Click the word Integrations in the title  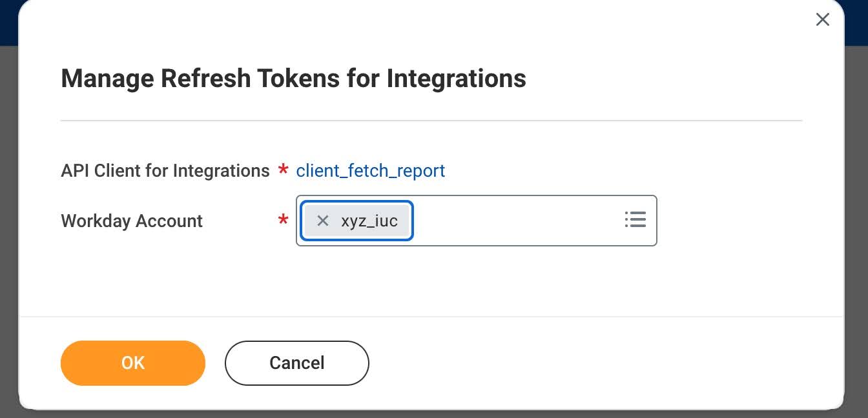point(457,78)
